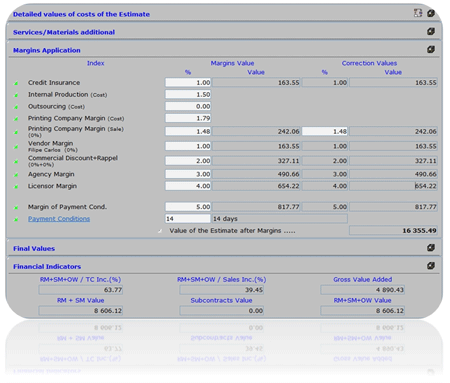Toggle the Final Values section icon

431,248
